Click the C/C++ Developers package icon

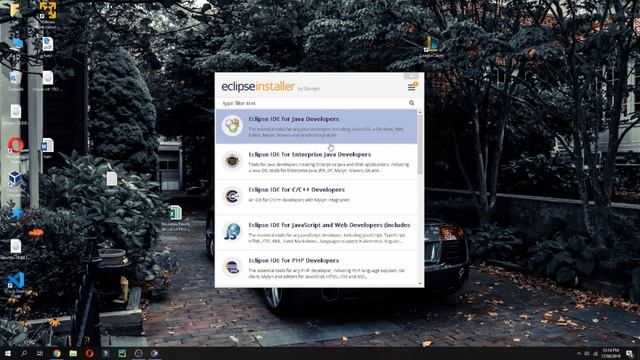pyautogui.click(x=232, y=196)
